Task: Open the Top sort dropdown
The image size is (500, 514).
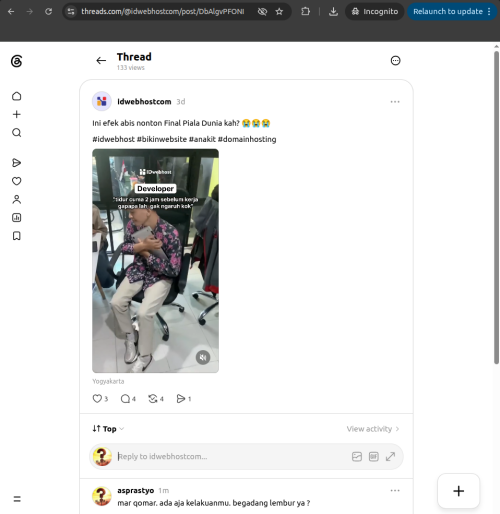Action: click(108, 429)
